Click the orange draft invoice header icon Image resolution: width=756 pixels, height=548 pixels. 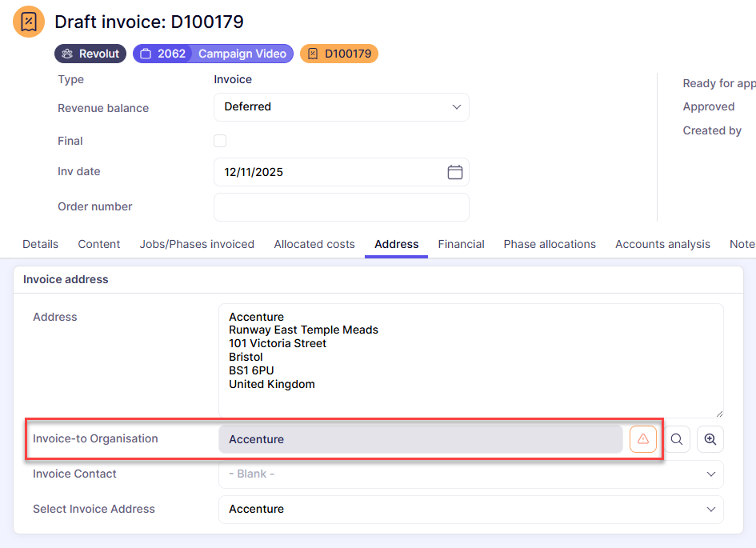pyautogui.click(x=29, y=22)
